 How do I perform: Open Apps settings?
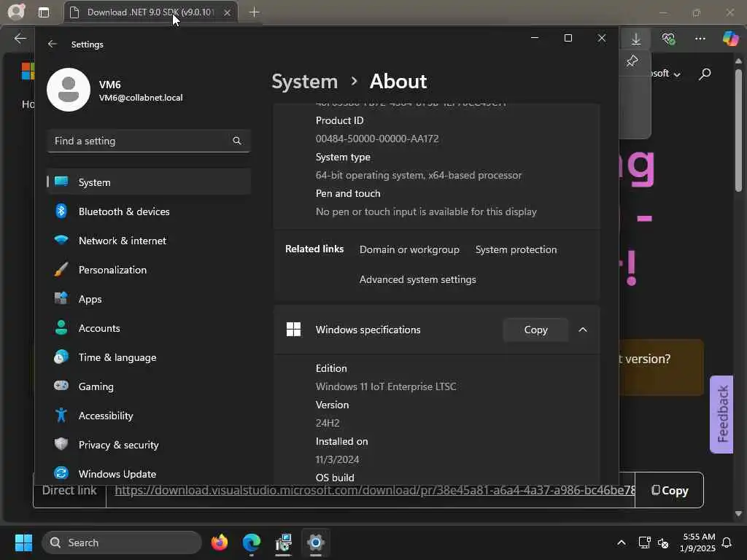(x=149, y=298)
